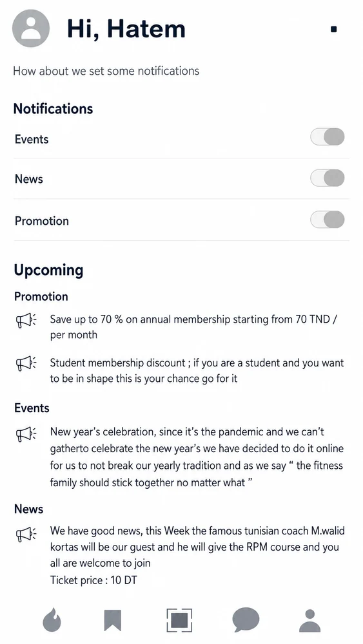Open the flame icon tab in bottom bar
Image resolution: width=363 pixels, height=644 pixels.
coord(52,620)
